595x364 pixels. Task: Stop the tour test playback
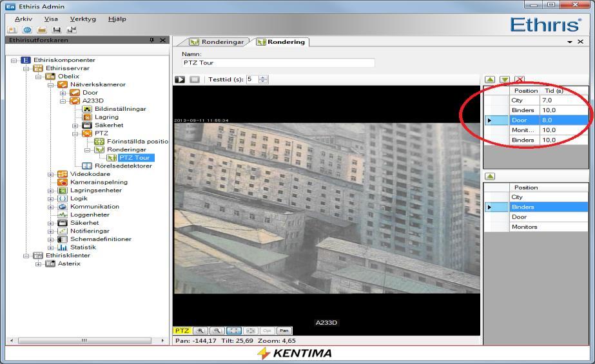[x=195, y=80]
